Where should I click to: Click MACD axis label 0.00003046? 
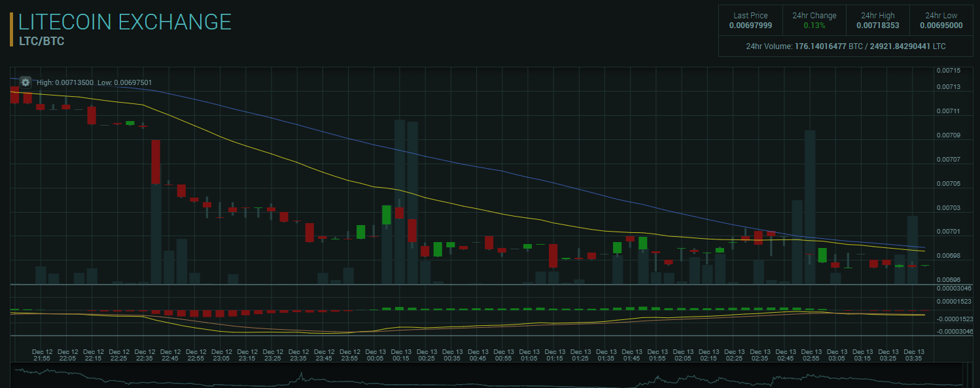[x=954, y=289]
